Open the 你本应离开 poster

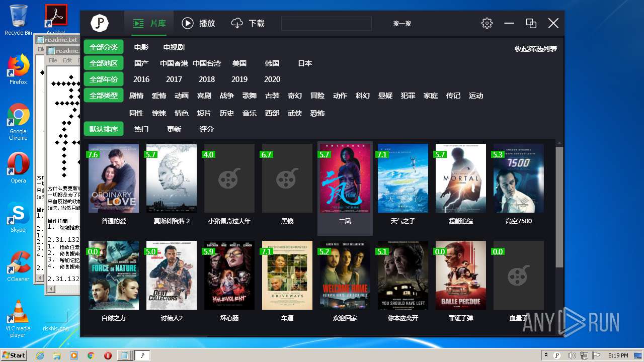coord(403,275)
